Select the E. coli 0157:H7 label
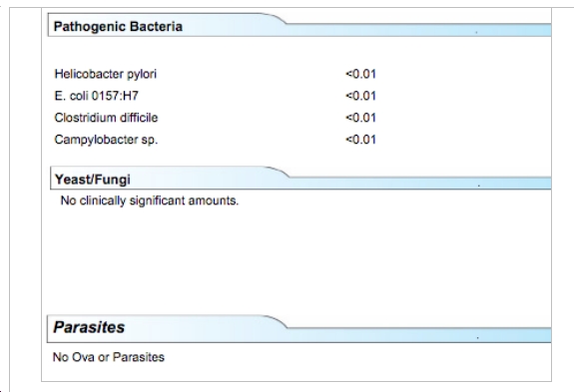574x392 pixels. click(96, 96)
